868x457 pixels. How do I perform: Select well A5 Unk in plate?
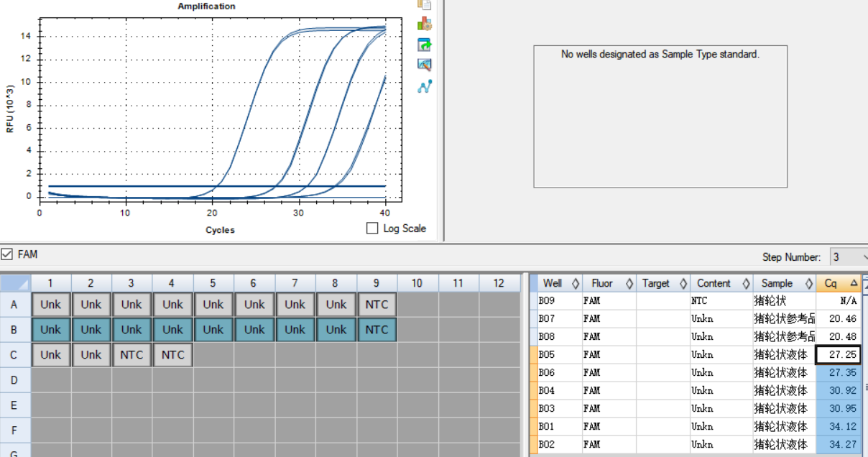point(213,305)
